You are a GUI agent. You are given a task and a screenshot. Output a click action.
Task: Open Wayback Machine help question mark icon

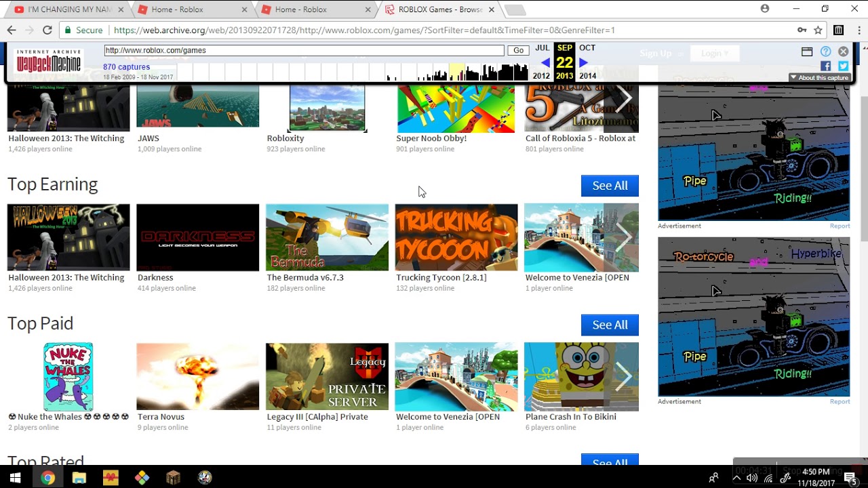(x=825, y=52)
